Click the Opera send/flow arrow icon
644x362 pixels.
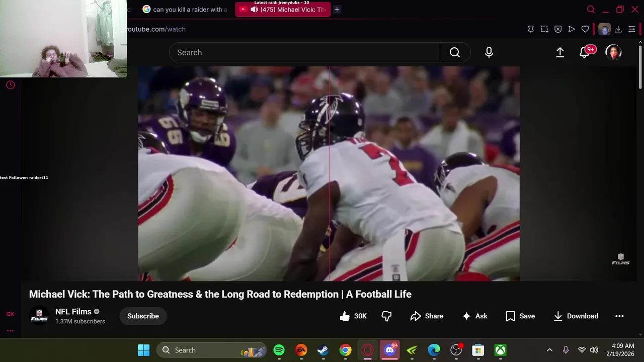click(x=572, y=29)
